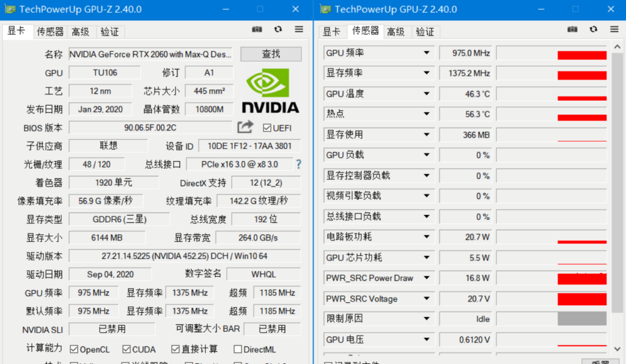Click the 0.6120 V GPU voltage value
This screenshot has width=626, height=364.
click(x=465, y=340)
